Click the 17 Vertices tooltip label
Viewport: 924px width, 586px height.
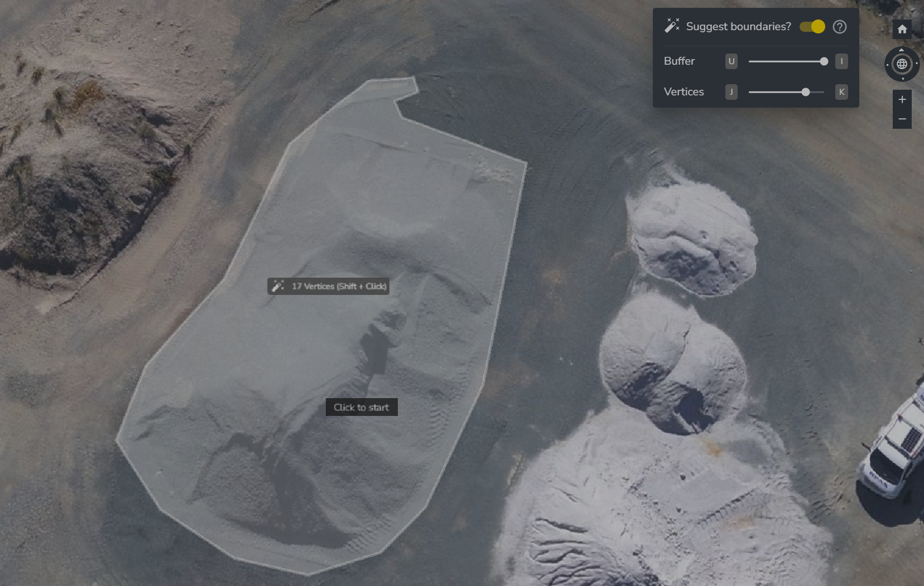pyautogui.click(x=339, y=287)
